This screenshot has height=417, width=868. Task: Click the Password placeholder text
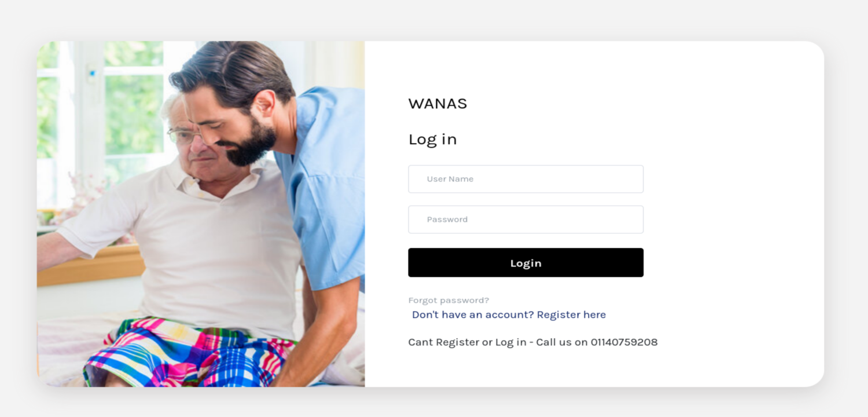click(447, 220)
